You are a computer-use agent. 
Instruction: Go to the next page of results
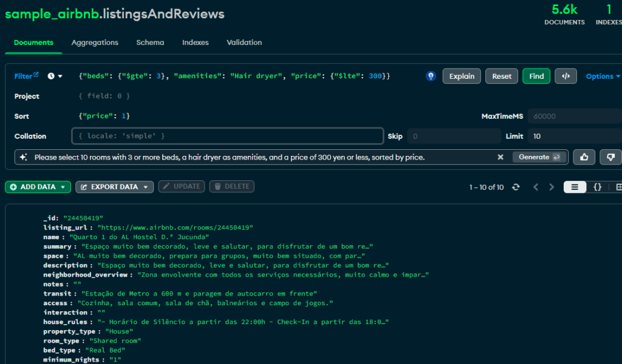point(552,187)
